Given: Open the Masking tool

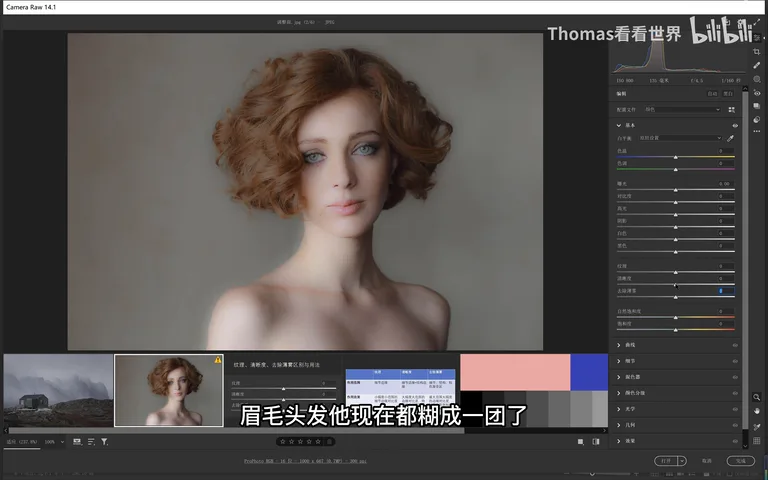Looking at the screenshot, I should (x=757, y=79).
